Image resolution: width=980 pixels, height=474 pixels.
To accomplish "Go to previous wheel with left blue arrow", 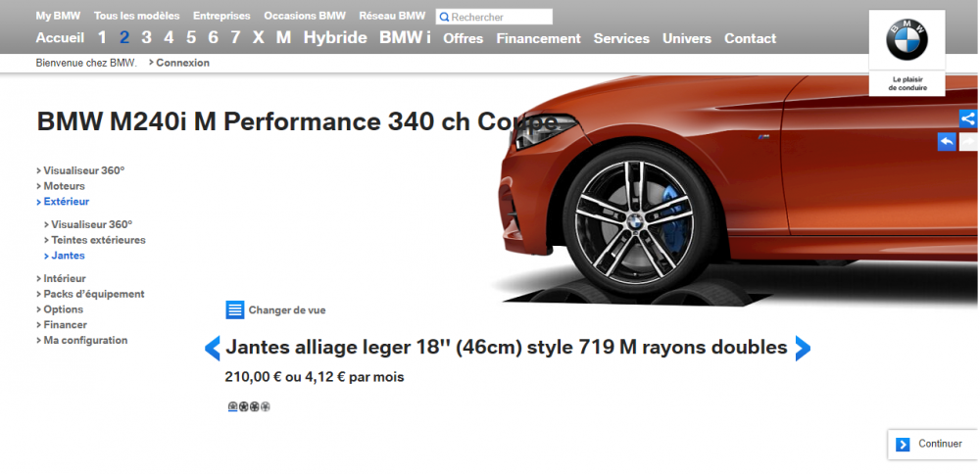I will 213,348.
